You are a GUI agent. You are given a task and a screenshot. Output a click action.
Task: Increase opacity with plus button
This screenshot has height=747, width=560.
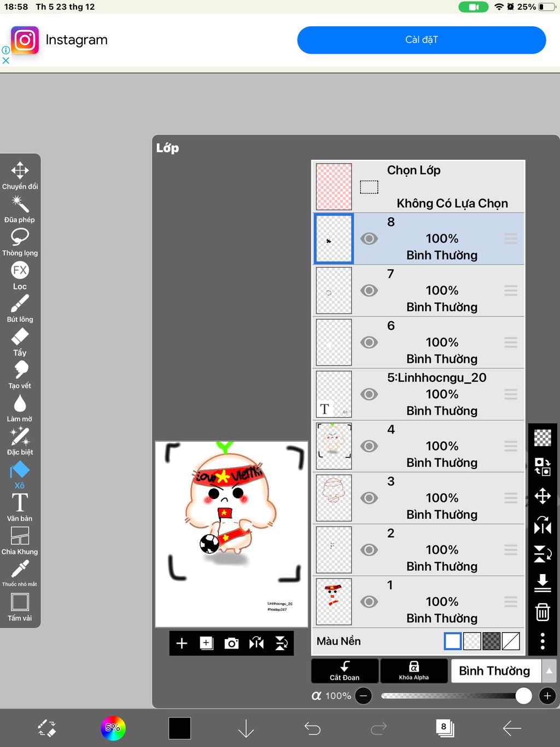point(547,696)
